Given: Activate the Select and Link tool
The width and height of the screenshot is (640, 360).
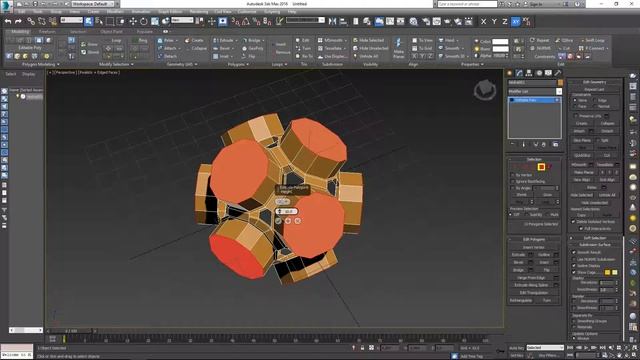Looking at the screenshot, I should [x=31, y=22].
